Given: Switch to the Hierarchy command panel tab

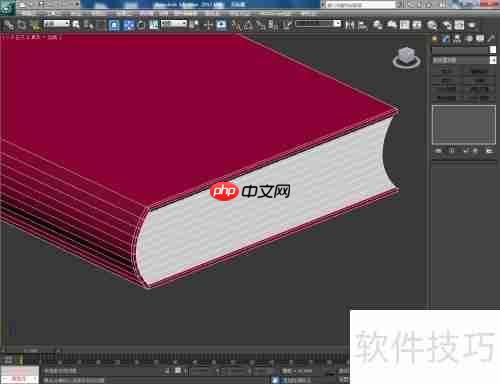Looking at the screenshot, I should pyautogui.click(x=457, y=39).
